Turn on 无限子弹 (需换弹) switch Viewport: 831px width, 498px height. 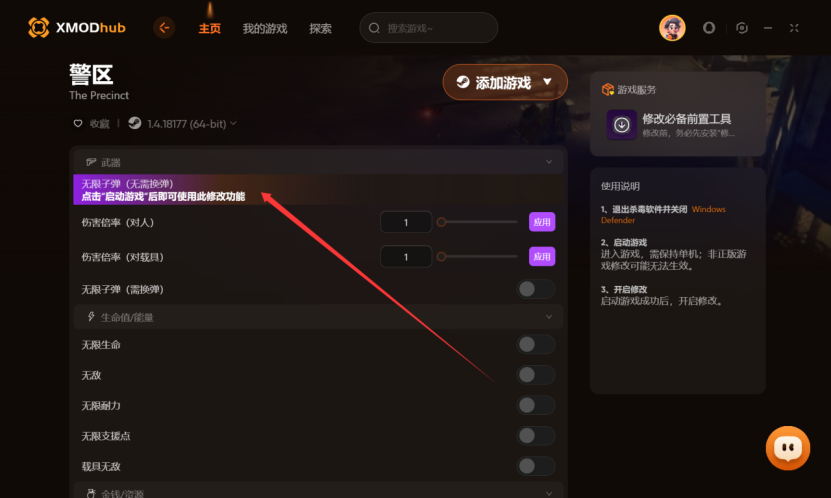536,289
